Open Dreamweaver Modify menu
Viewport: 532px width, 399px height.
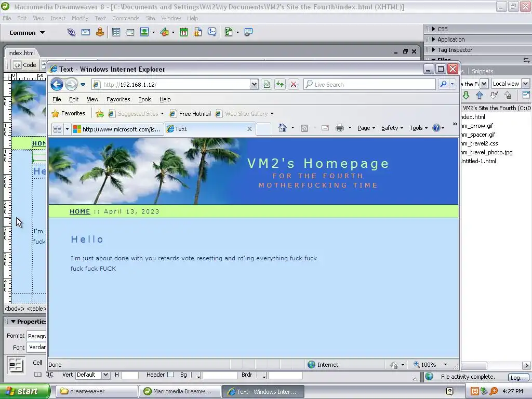click(x=79, y=18)
